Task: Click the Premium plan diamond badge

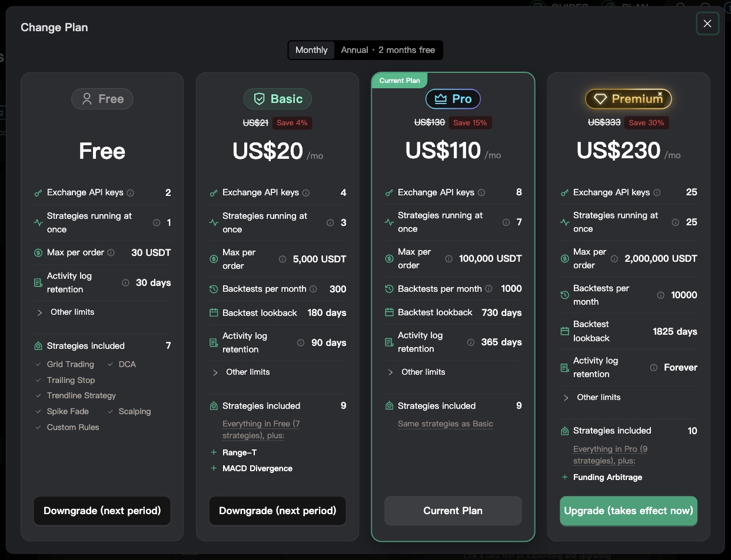Action: pos(629,99)
